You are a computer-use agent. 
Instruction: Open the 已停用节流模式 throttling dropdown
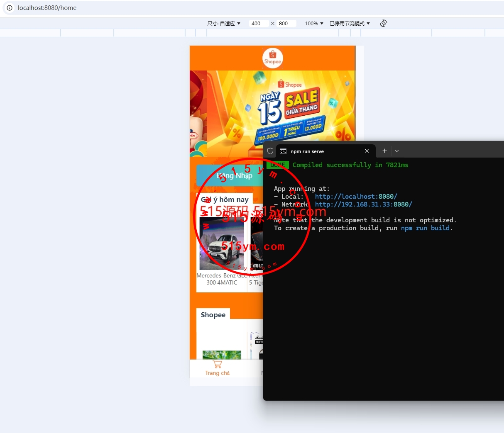click(350, 24)
